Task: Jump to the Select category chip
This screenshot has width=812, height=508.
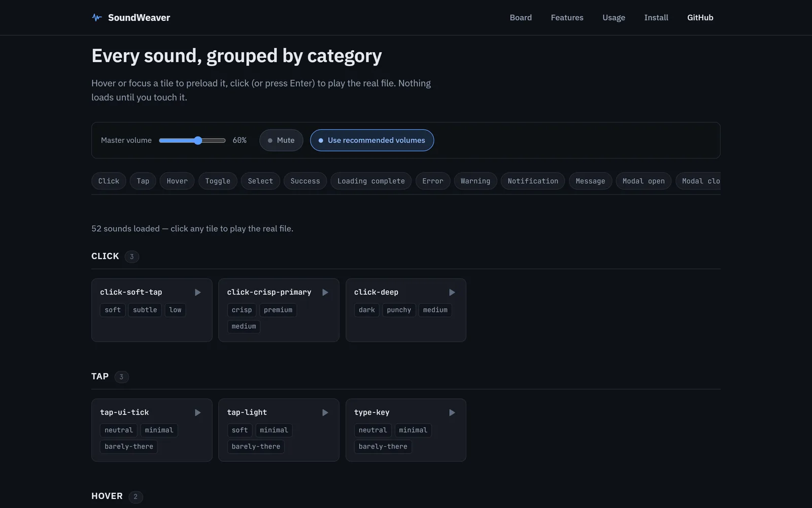Action: (x=260, y=181)
